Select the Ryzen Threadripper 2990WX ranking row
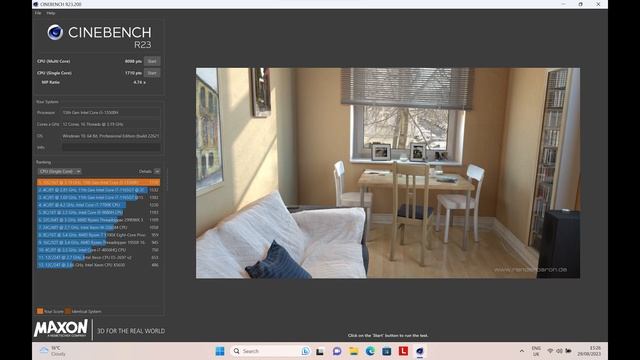640x360 pixels. click(98, 220)
